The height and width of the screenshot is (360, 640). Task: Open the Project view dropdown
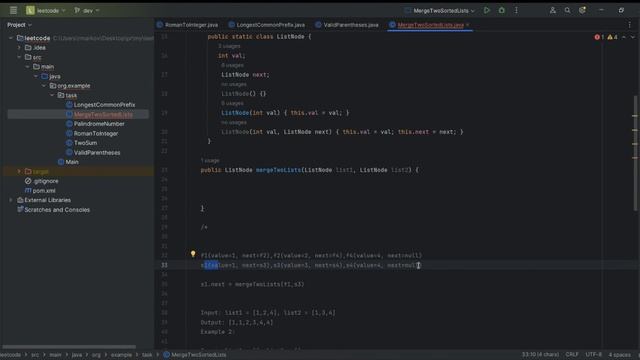point(19,25)
